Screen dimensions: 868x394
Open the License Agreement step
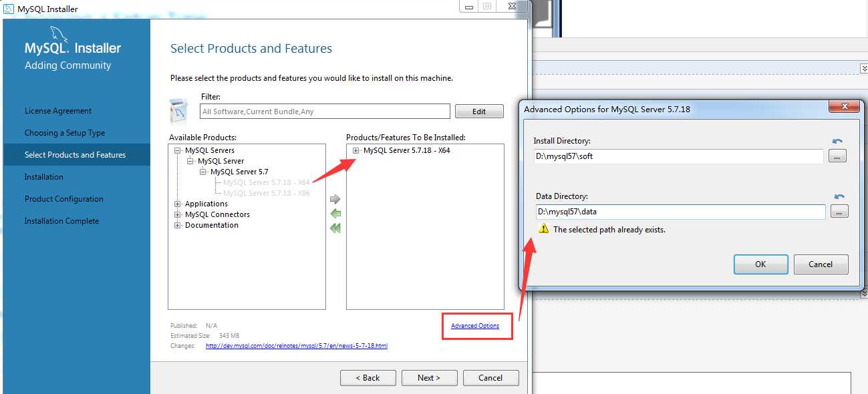(58, 111)
